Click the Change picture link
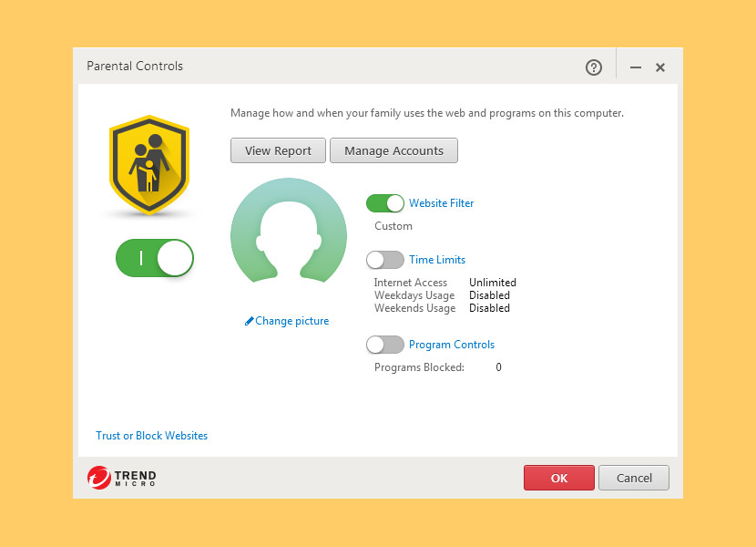756x547 pixels. pos(287,321)
